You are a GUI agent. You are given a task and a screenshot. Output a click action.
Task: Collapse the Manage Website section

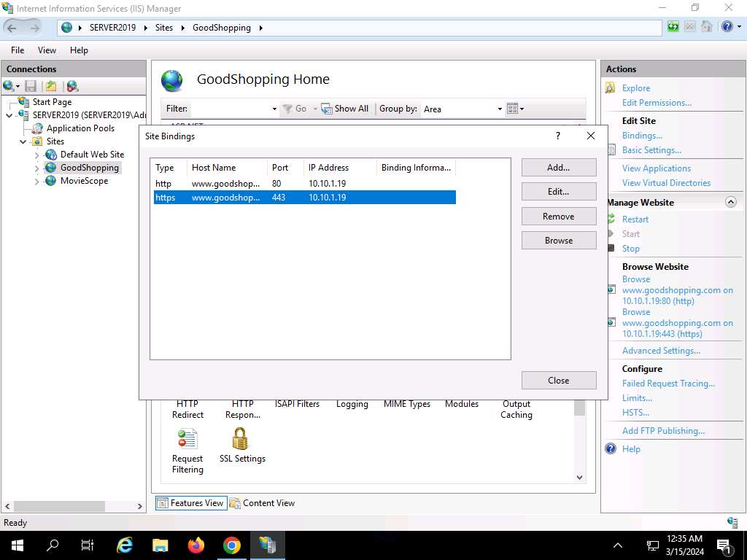(x=730, y=202)
